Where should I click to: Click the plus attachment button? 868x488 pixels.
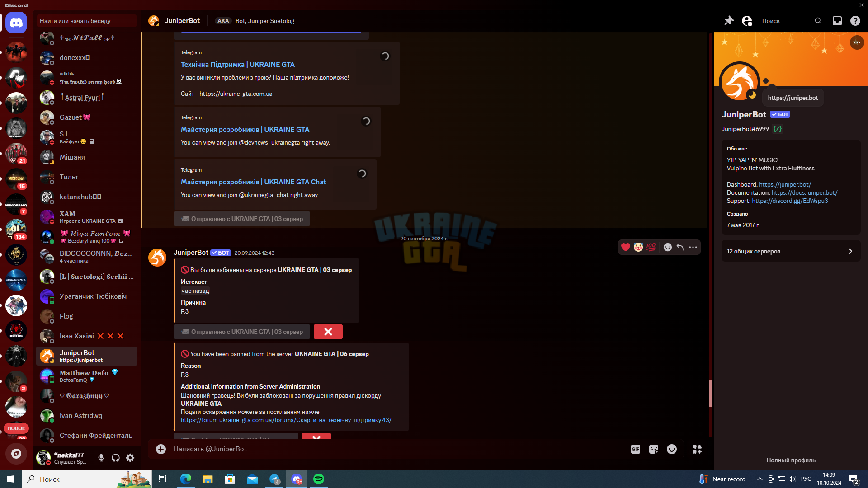pos(161,449)
